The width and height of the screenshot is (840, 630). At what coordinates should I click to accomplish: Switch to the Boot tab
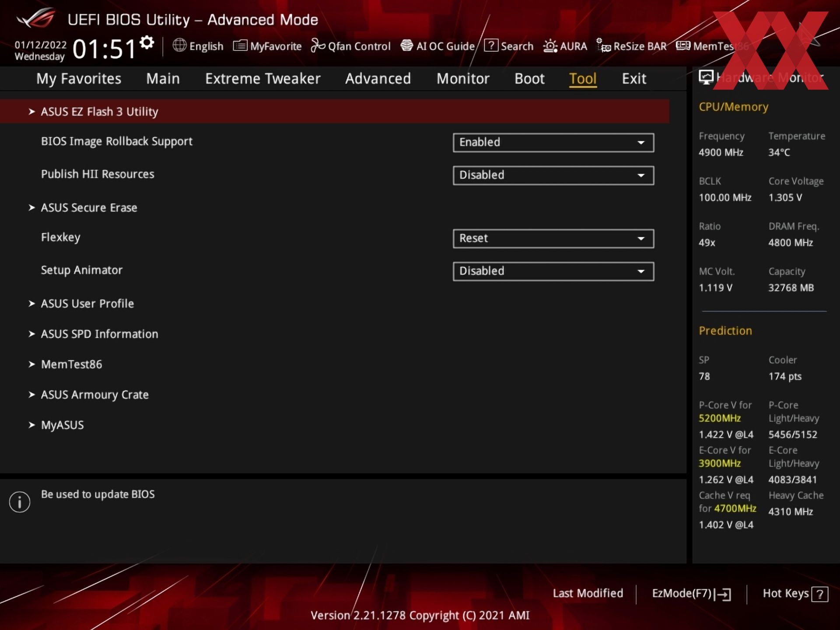click(x=529, y=79)
